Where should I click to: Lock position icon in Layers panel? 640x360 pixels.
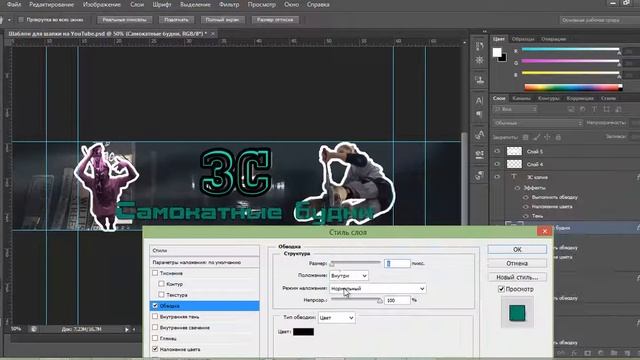[547, 138]
